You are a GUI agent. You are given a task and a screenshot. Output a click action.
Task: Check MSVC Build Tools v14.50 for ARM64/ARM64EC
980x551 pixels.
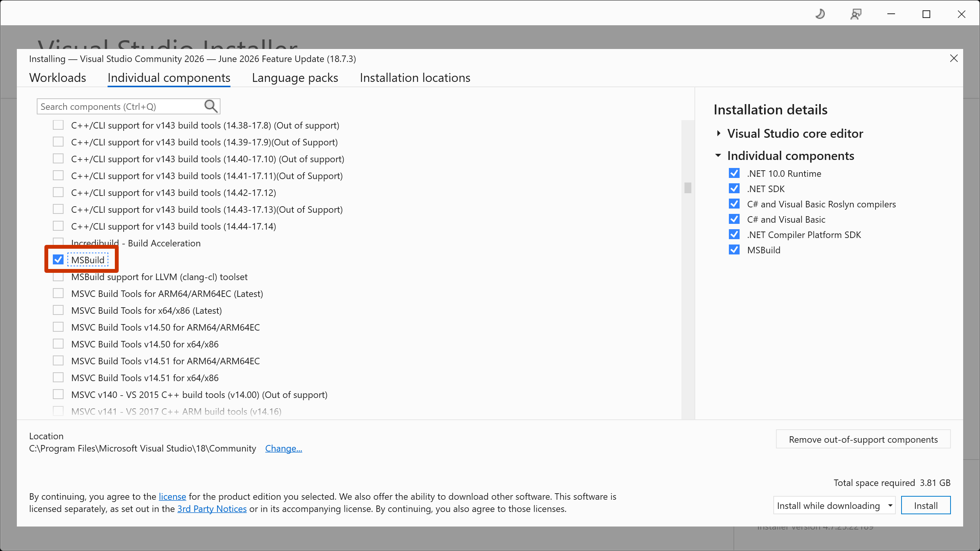tap(58, 327)
